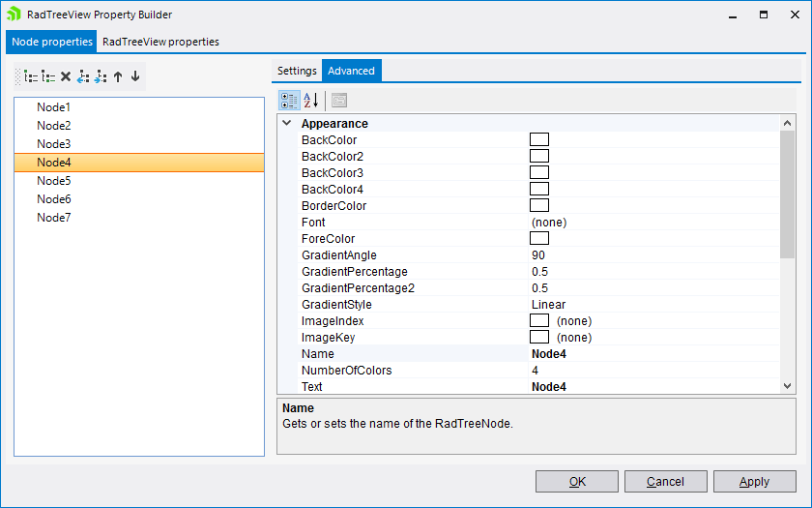812x508 pixels.
Task: Click the Add root node toolbar icon
Action: pyautogui.click(x=31, y=76)
